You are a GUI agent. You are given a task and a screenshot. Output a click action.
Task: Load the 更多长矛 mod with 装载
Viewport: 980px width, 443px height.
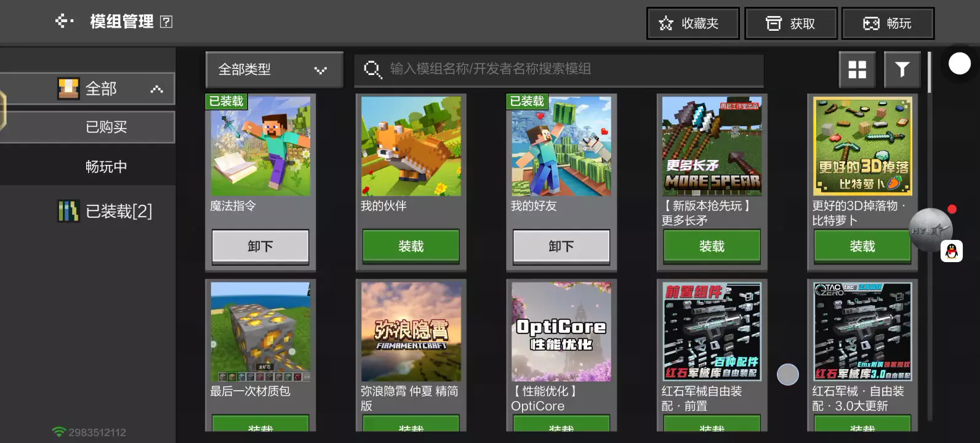(712, 247)
